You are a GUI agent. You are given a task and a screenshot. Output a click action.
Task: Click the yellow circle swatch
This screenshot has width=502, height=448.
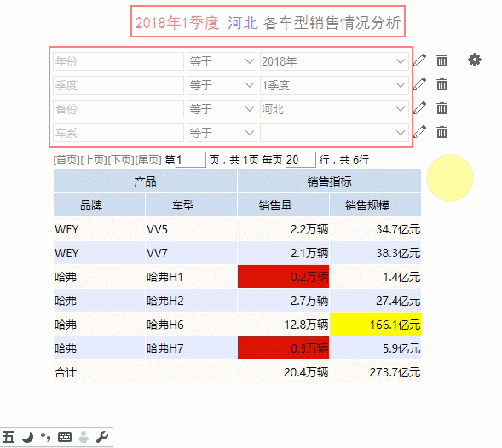[x=450, y=178]
